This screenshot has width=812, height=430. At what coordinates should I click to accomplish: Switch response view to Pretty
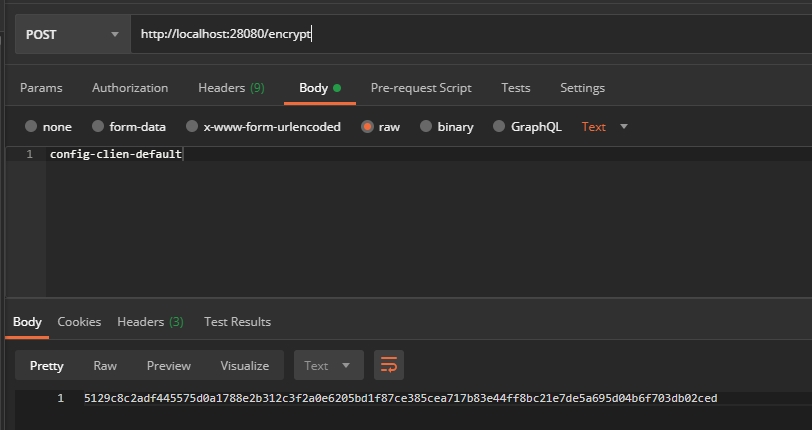tap(47, 366)
